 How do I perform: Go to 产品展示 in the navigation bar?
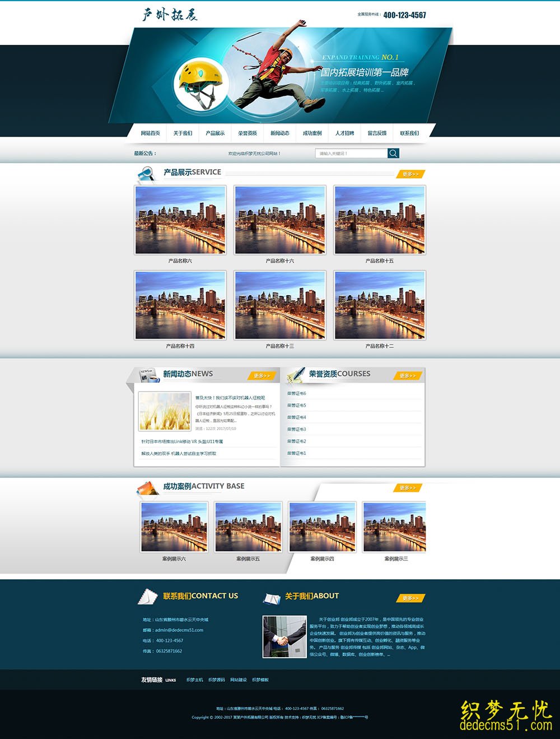click(215, 133)
